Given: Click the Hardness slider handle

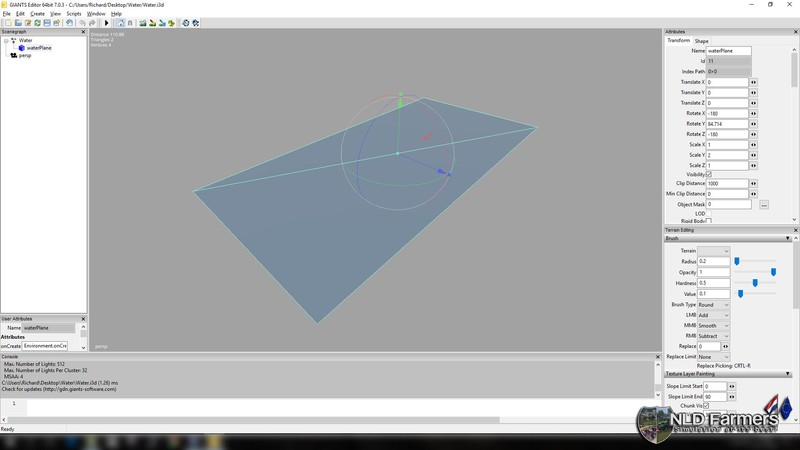Looking at the screenshot, I should (x=755, y=283).
